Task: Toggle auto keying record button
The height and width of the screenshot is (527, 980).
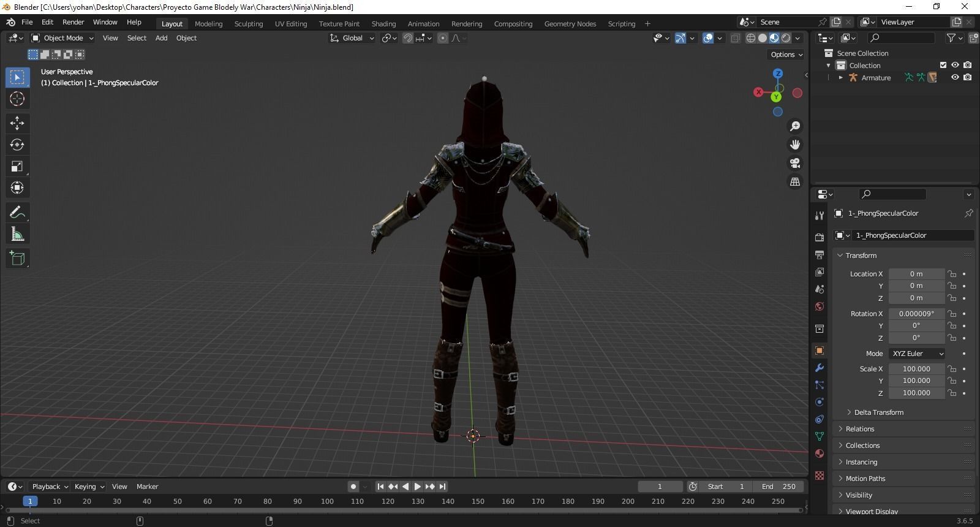Action: click(353, 487)
